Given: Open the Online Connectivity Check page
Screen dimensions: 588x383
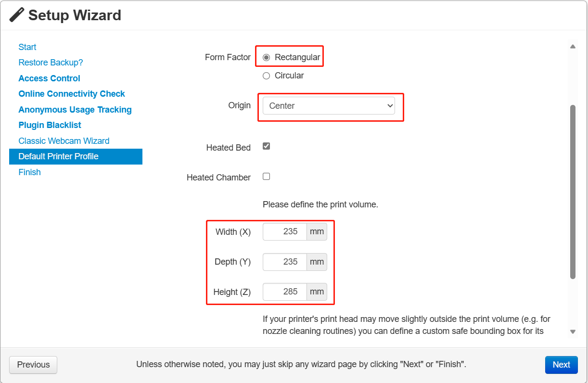Looking at the screenshot, I should [72, 94].
